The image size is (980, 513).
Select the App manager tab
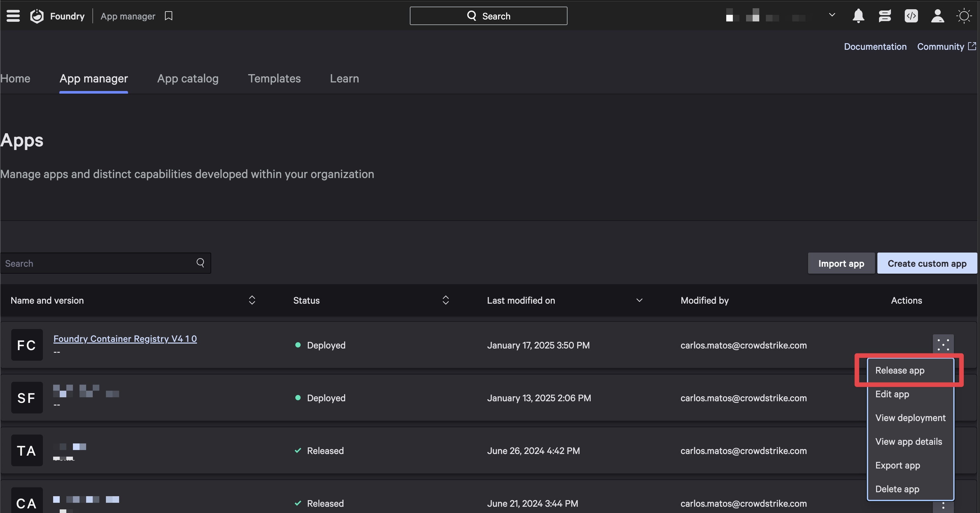coord(94,78)
